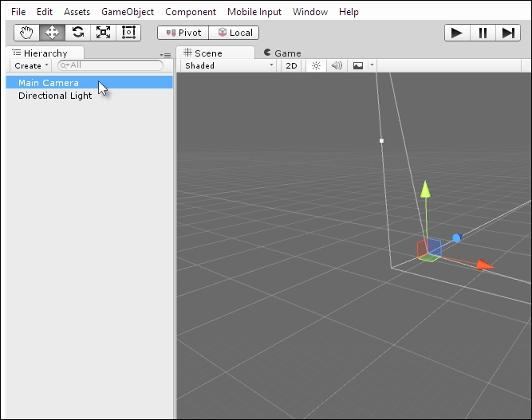
Task: Open the Shaded draw mode dropdown
Action: pos(228,65)
